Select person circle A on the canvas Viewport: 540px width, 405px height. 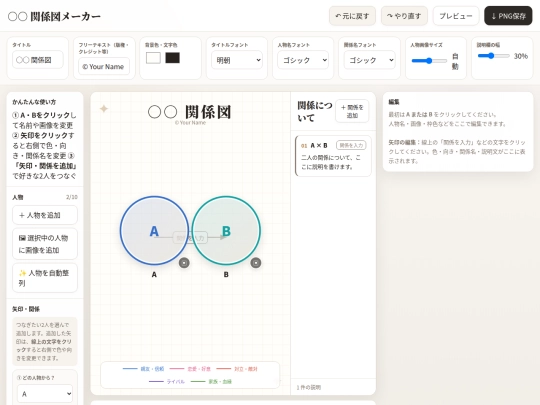[154, 231]
